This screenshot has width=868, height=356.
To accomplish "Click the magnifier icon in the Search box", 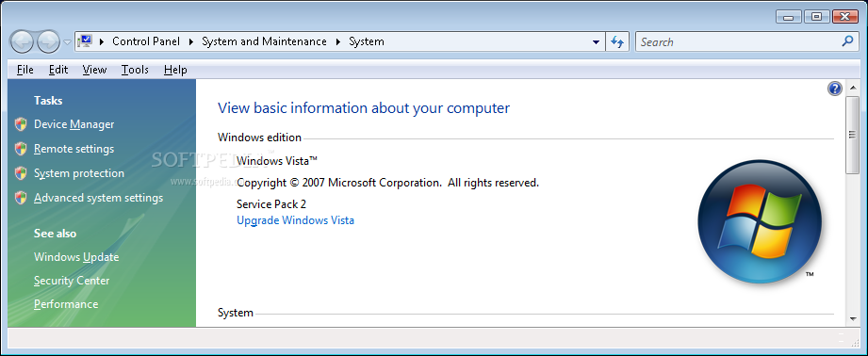I will tap(847, 40).
